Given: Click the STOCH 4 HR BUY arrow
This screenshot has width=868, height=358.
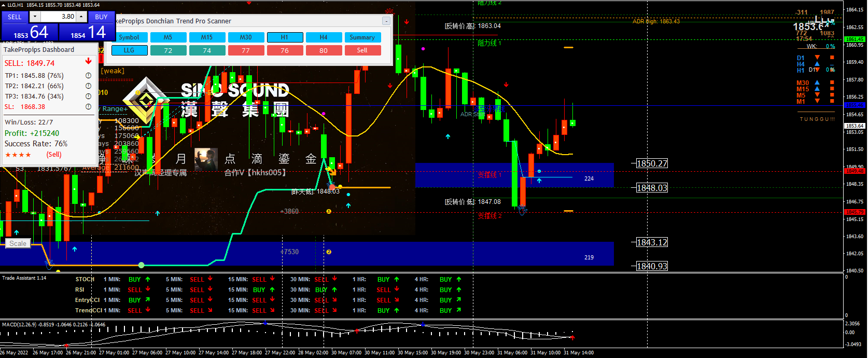Looking at the screenshot, I should point(459,279).
